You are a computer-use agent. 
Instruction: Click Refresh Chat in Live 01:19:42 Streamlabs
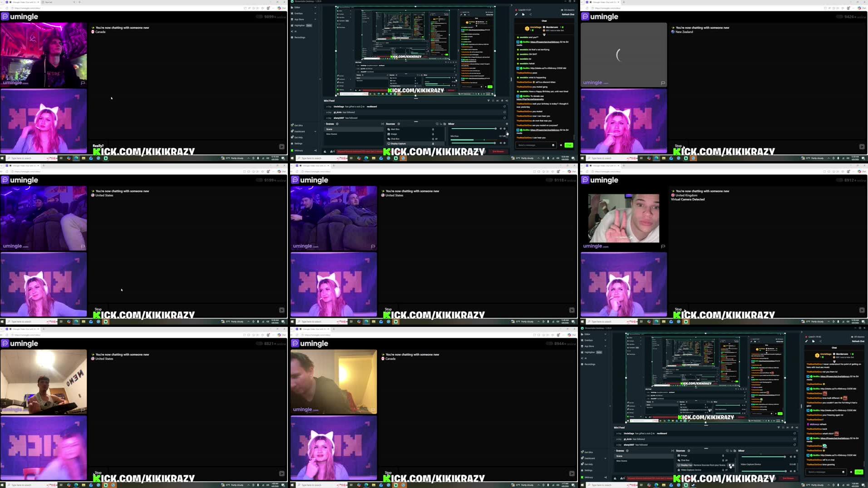coord(858,341)
